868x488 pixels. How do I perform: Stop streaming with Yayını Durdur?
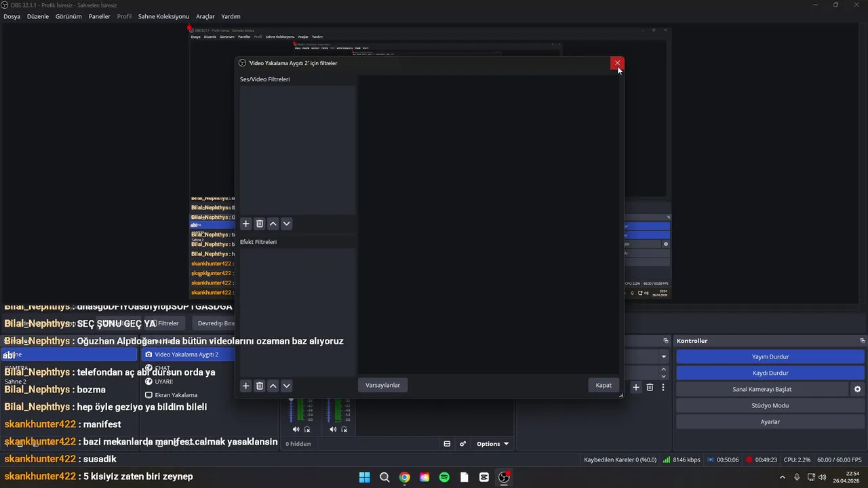tap(770, 357)
